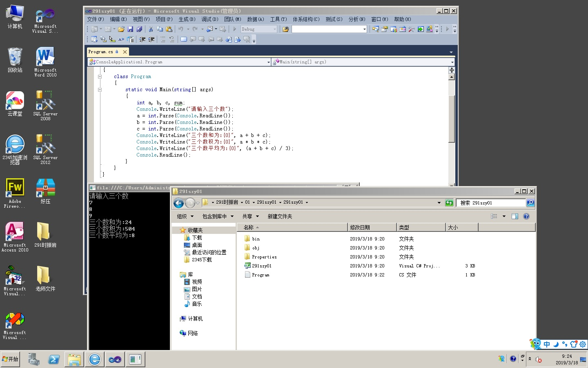The image size is (588, 368).
Task: Open Solution Explorer from the toolbar icon
Action: (376, 29)
